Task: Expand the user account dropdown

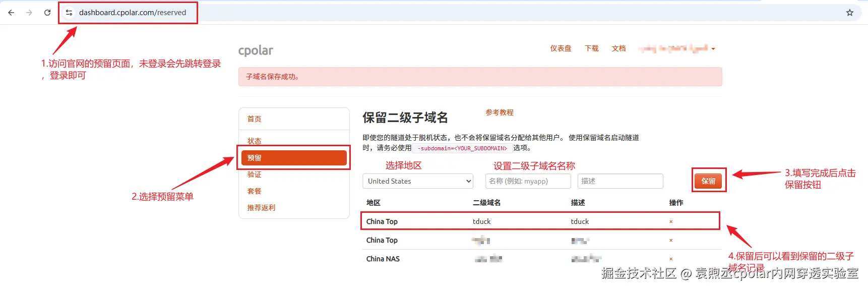Action: 676,48
